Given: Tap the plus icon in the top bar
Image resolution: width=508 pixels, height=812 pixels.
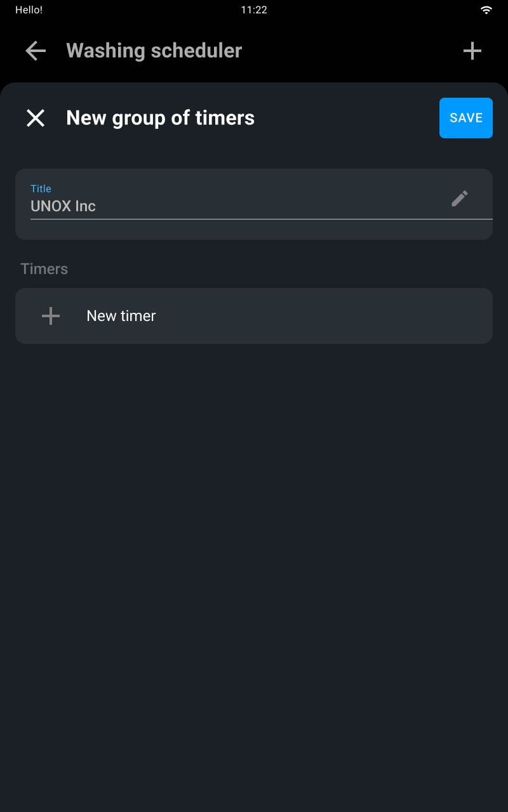Looking at the screenshot, I should point(472,51).
